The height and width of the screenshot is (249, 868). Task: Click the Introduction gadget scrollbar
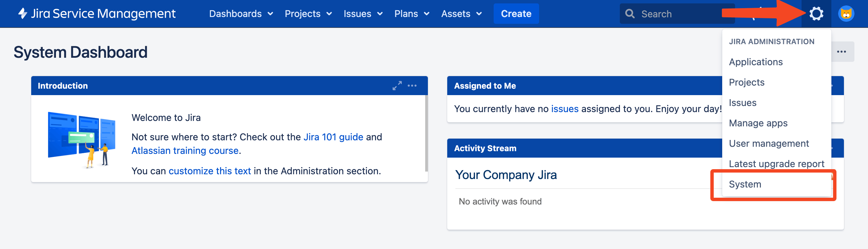click(426, 133)
